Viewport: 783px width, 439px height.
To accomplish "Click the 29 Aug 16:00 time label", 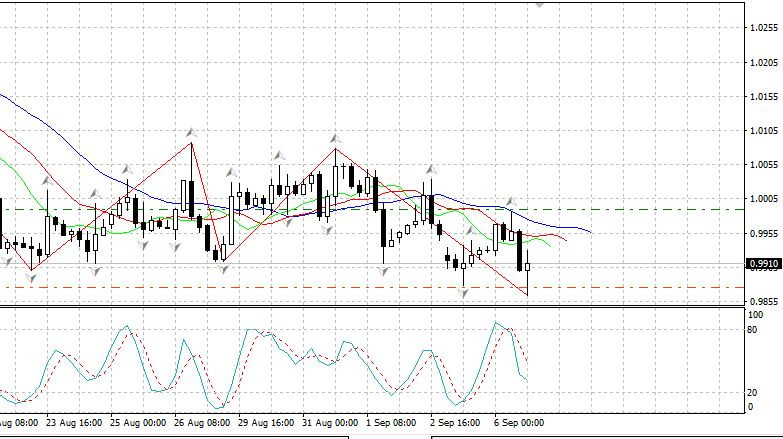I will pos(265,423).
